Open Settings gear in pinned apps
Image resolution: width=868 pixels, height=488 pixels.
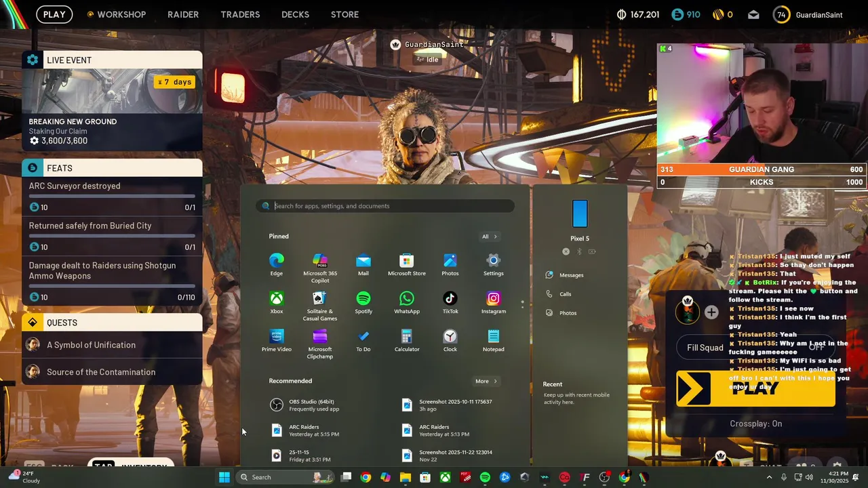coord(494,264)
